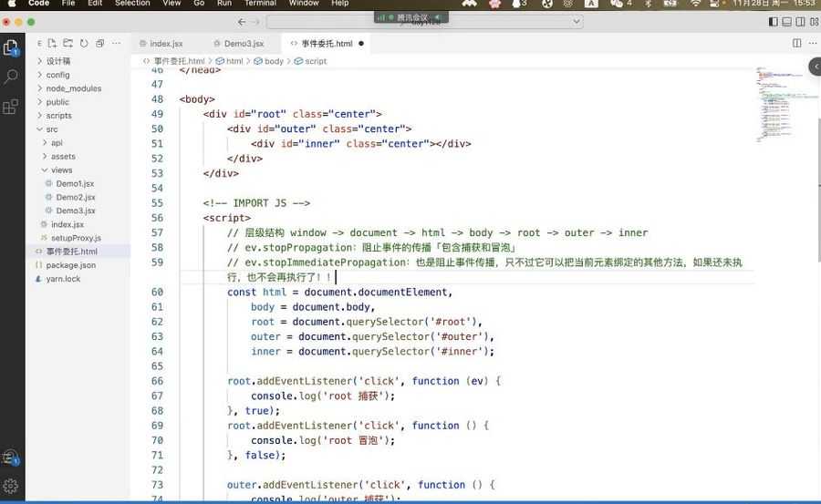This screenshot has width=821, height=504.
Task: Collapse all folders in Explorer
Action: pos(100,44)
